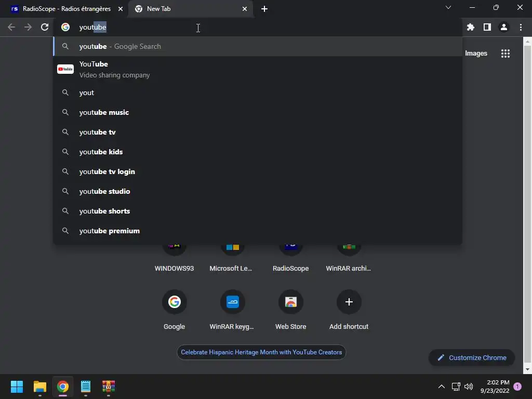Open the Windows Start menu

(17, 387)
